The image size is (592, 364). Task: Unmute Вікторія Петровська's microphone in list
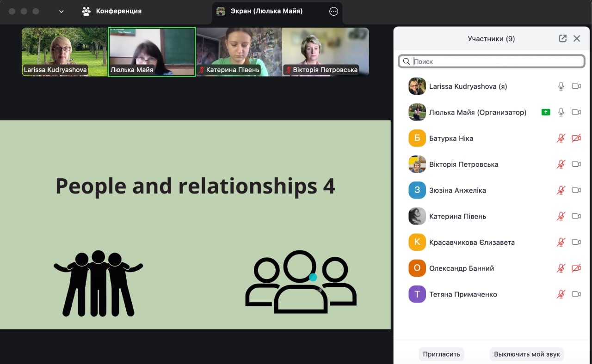(x=561, y=164)
